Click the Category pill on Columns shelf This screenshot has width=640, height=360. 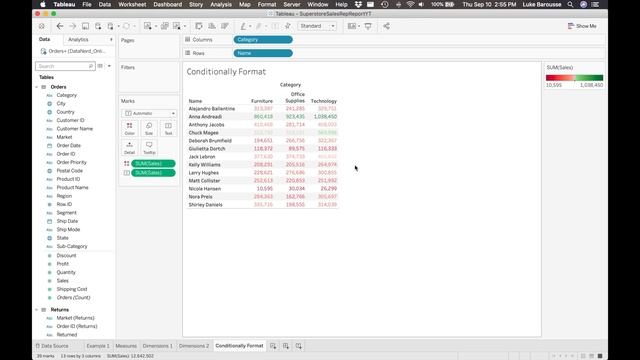[x=263, y=40]
